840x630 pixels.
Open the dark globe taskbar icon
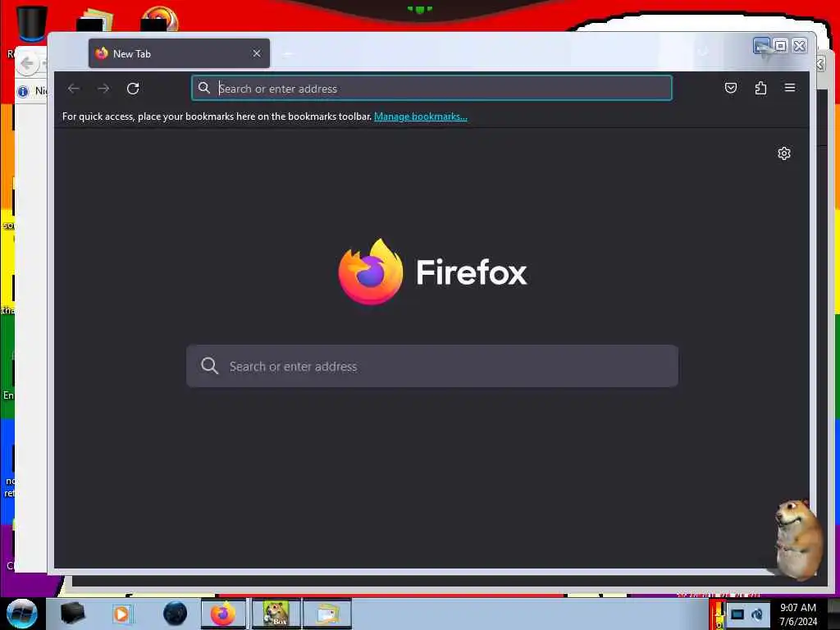tap(176, 614)
